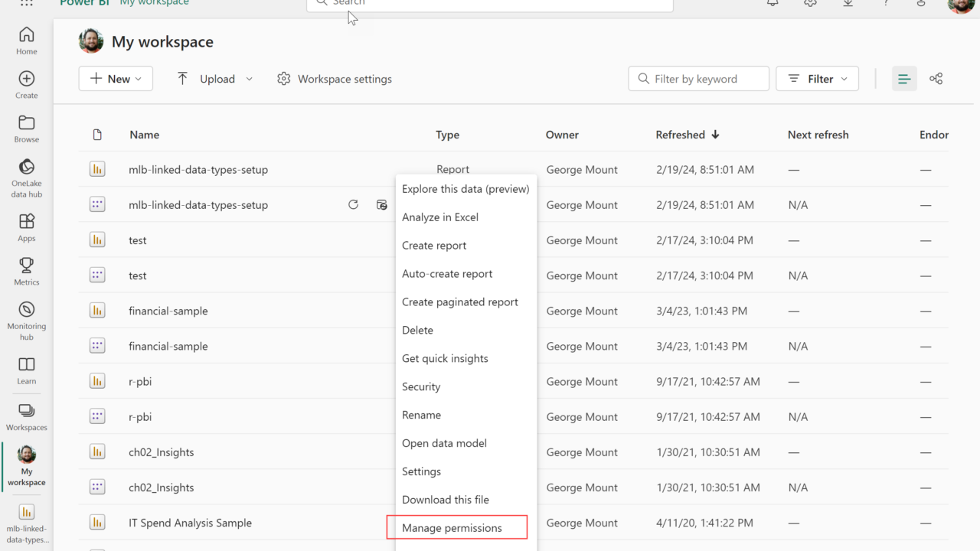This screenshot has width=980, height=551.
Task: Select Open data model menu item
Action: click(444, 443)
